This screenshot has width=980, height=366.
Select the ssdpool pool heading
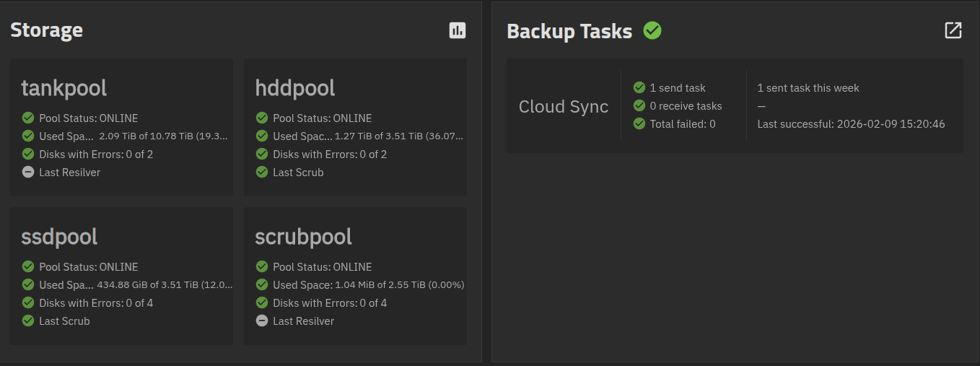point(59,237)
